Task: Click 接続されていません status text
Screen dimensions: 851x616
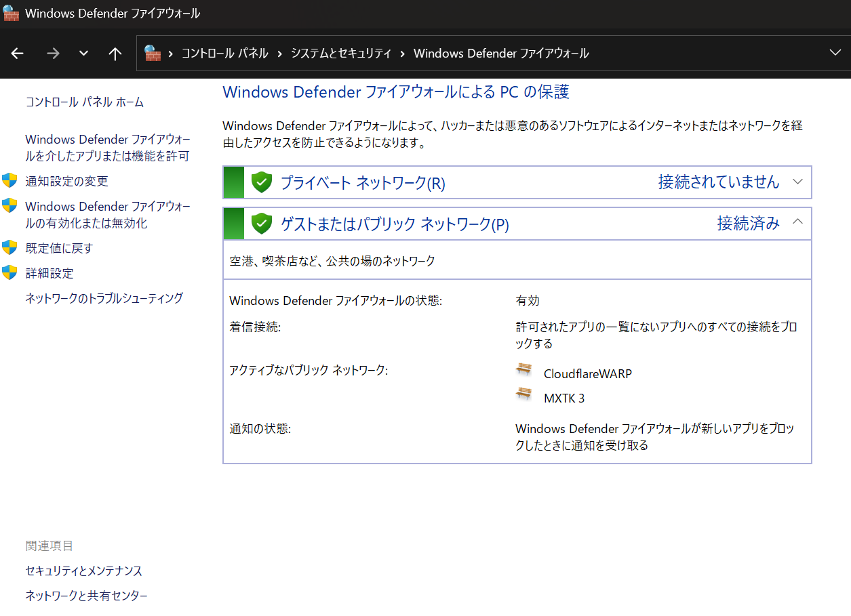Action: tap(719, 182)
